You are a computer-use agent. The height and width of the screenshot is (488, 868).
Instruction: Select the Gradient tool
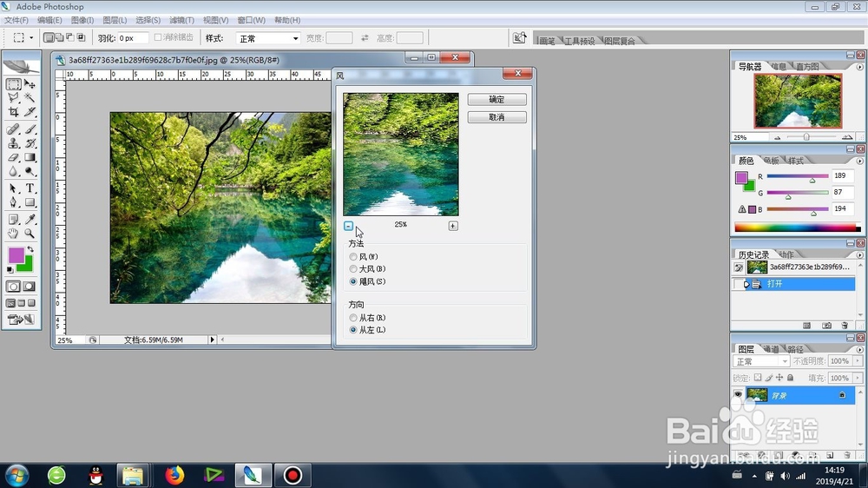pyautogui.click(x=30, y=158)
